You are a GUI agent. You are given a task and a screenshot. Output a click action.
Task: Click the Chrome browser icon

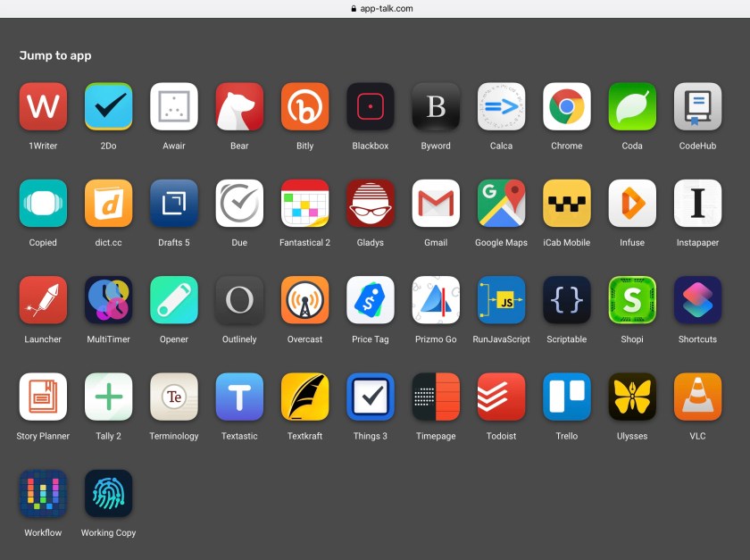(567, 107)
